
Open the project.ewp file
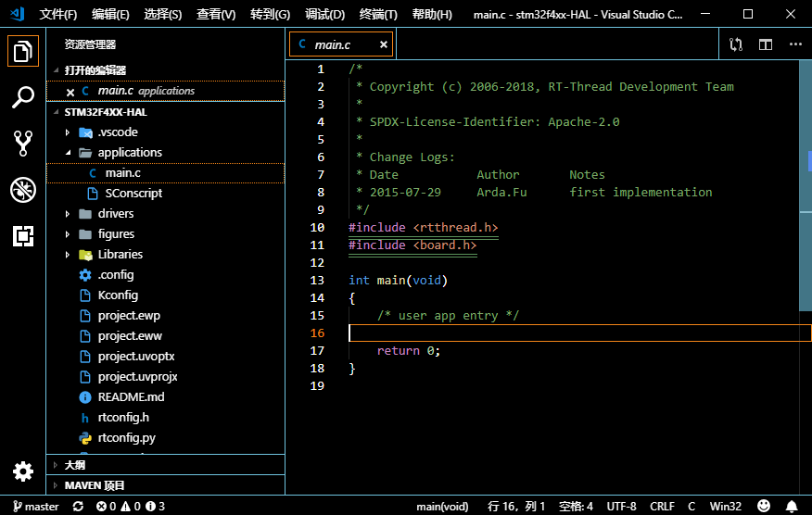point(166,315)
